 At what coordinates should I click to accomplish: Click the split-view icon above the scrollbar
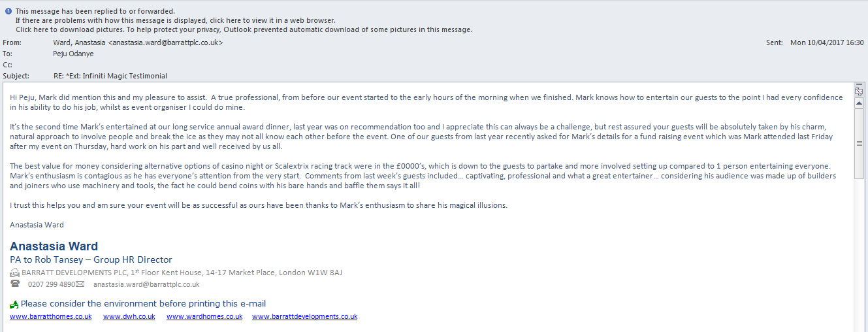coord(860,91)
